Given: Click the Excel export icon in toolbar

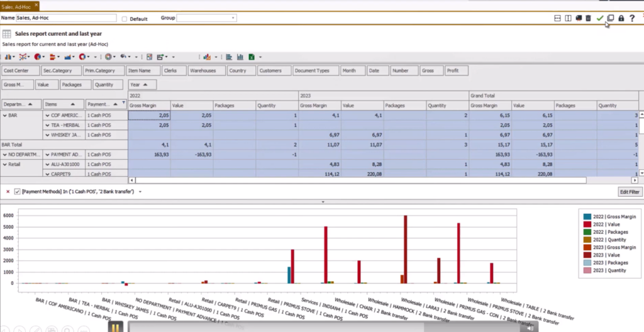Looking at the screenshot, I should point(251,57).
